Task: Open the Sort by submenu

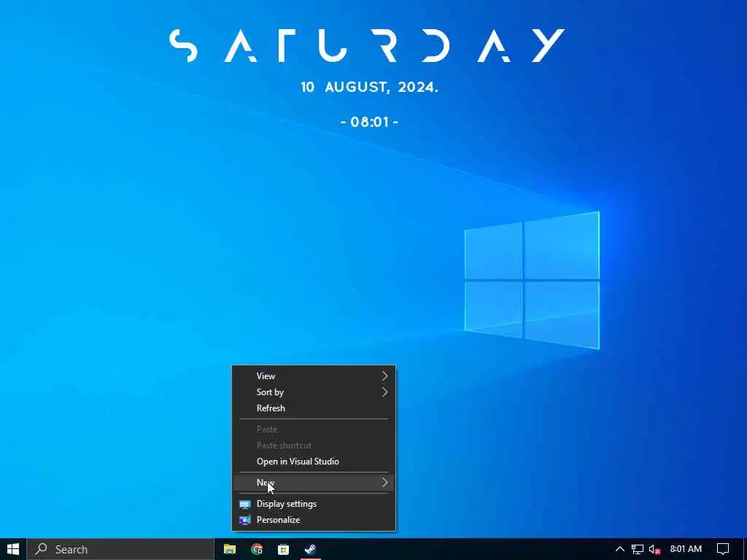Action: [314, 392]
